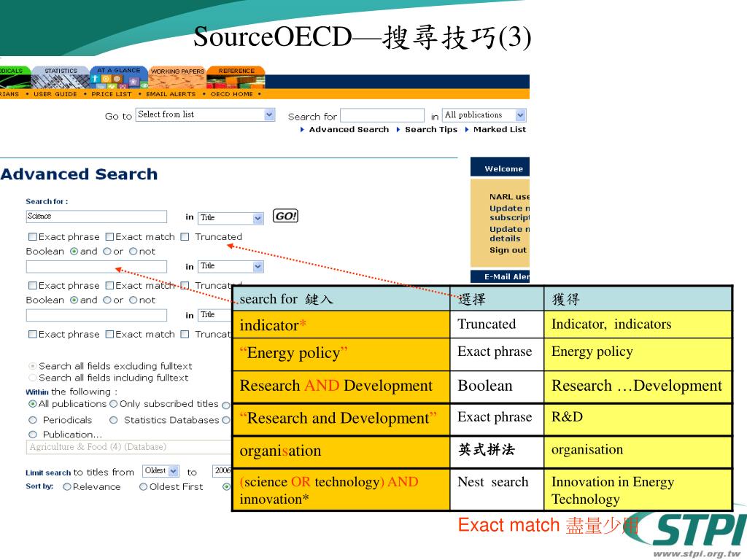The height and width of the screenshot is (560, 747).
Task: Sort results by Relevance
Action: 66,486
